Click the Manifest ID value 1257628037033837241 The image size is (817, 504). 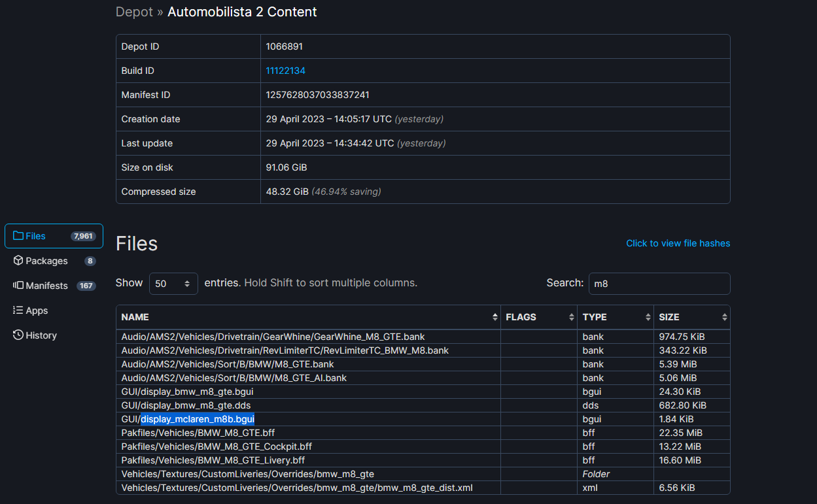[x=317, y=95]
